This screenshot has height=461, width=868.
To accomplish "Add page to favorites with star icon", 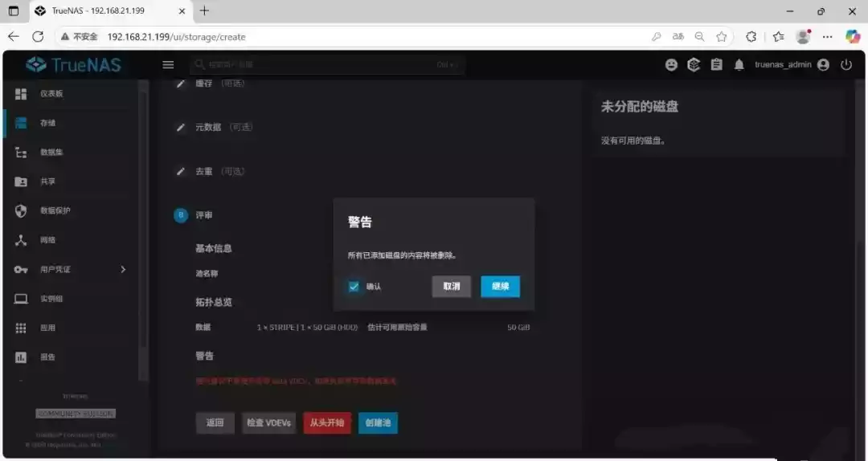I will tap(721, 36).
